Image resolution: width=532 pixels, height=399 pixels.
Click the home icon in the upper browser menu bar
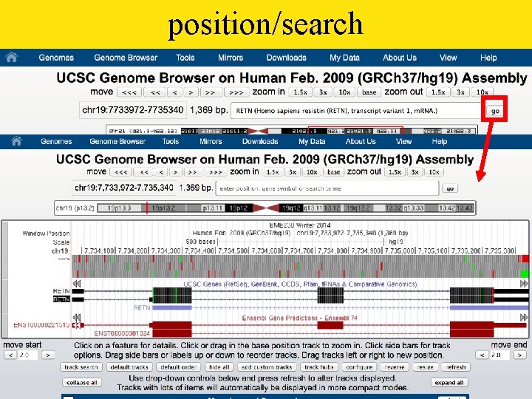point(12,57)
